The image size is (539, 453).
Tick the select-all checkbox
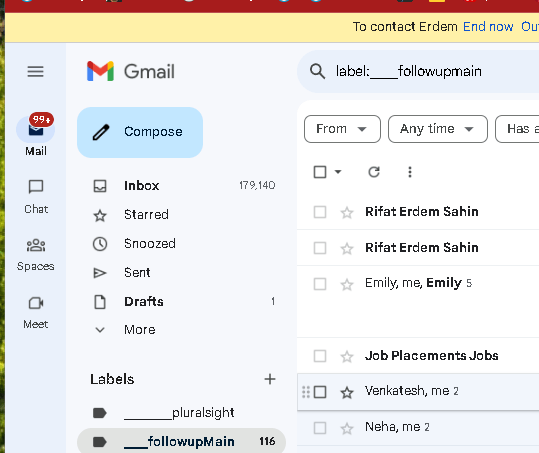point(320,172)
